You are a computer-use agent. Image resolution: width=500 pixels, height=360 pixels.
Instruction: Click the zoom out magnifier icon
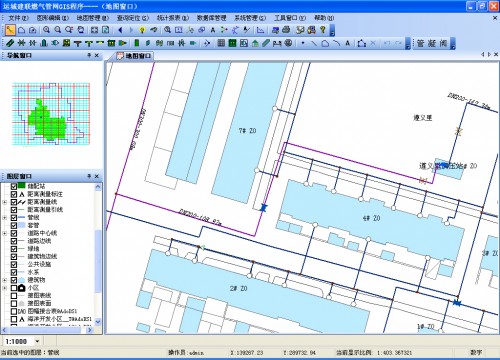coord(58,30)
